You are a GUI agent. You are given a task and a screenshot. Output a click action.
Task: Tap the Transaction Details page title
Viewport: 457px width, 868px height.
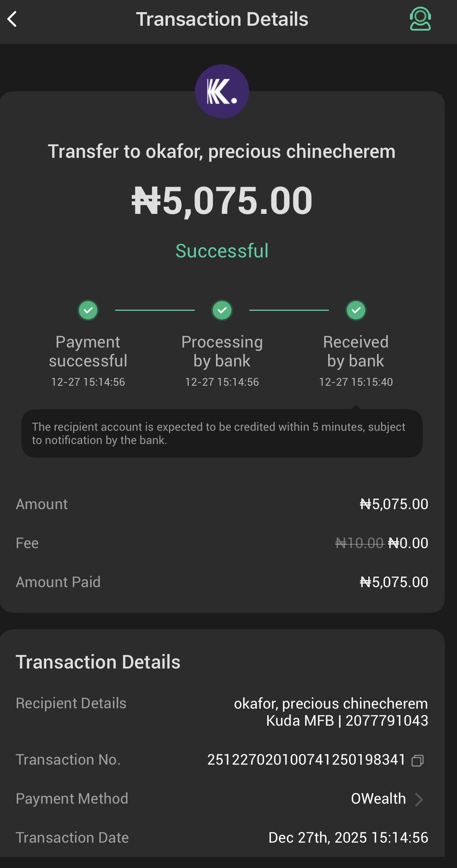click(222, 19)
